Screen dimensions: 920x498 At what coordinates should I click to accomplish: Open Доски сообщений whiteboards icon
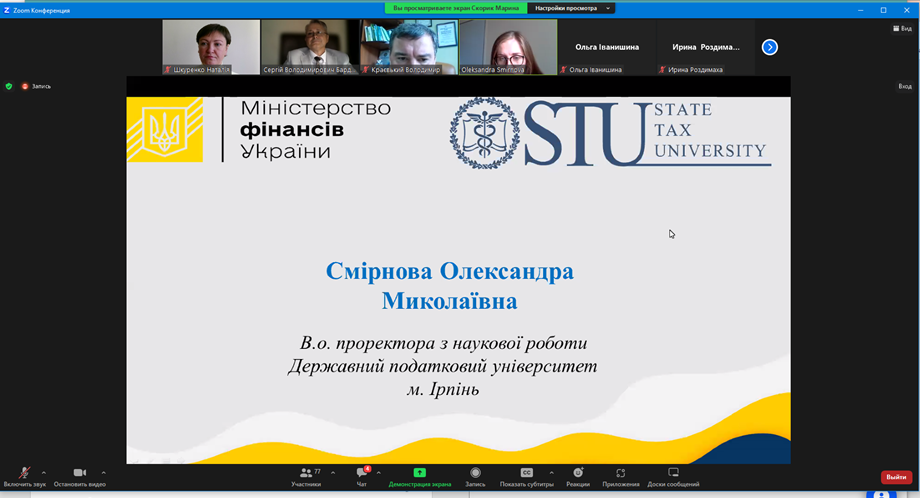point(674,473)
